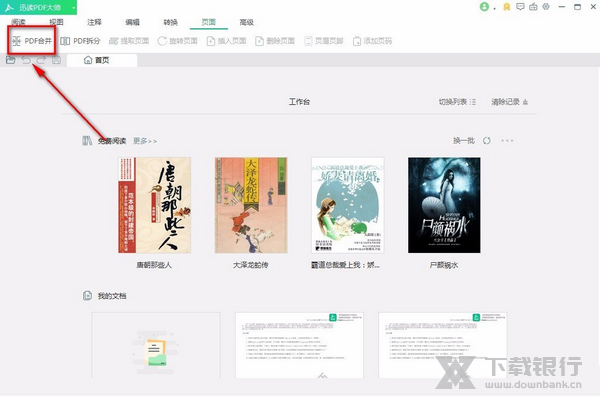This screenshot has height=397, width=600.
Task: Open the 唐朝那些人 book cover
Action: [x=154, y=205]
